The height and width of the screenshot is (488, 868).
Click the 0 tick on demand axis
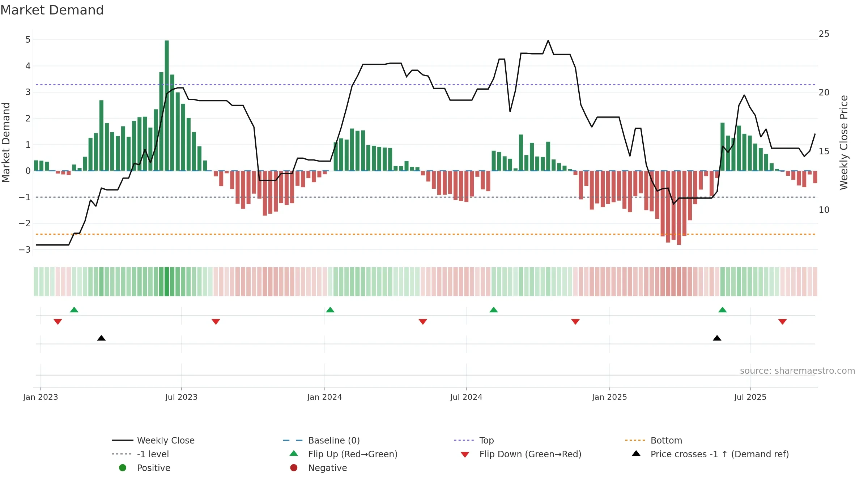[28, 171]
